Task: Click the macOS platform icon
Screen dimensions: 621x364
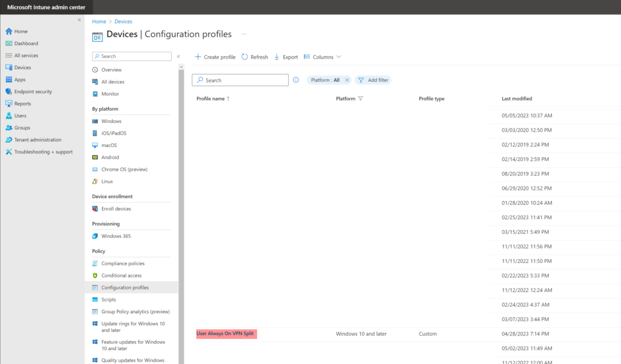Action: click(95, 145)
